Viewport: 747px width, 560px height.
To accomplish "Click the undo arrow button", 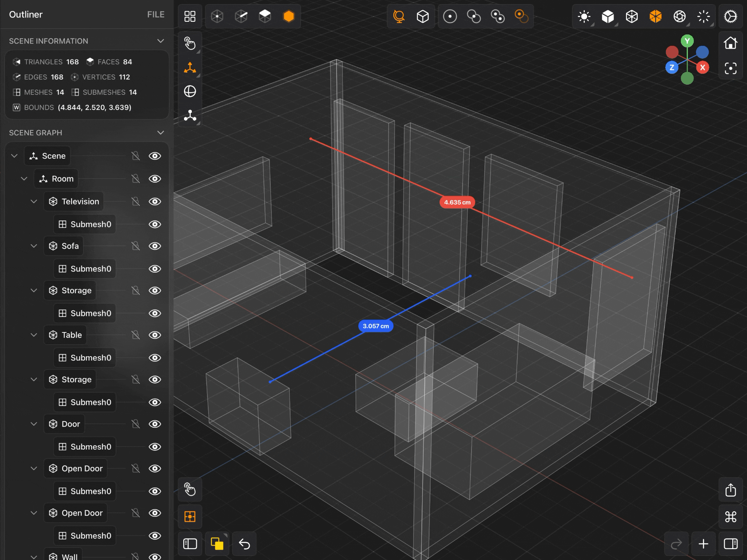I will pos(244,544).
